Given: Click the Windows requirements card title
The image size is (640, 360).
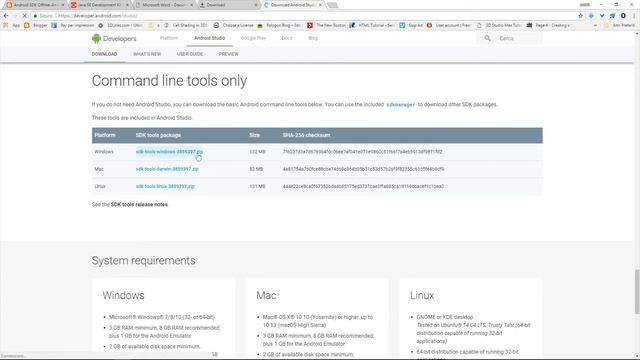Looking at the screenshot, I should 124,295.
